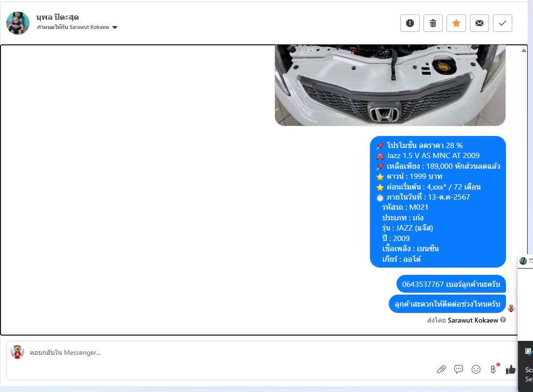Click the page avatar beside reply box
The width and height of the screenshot is (533, 392).
pos(17,352)
